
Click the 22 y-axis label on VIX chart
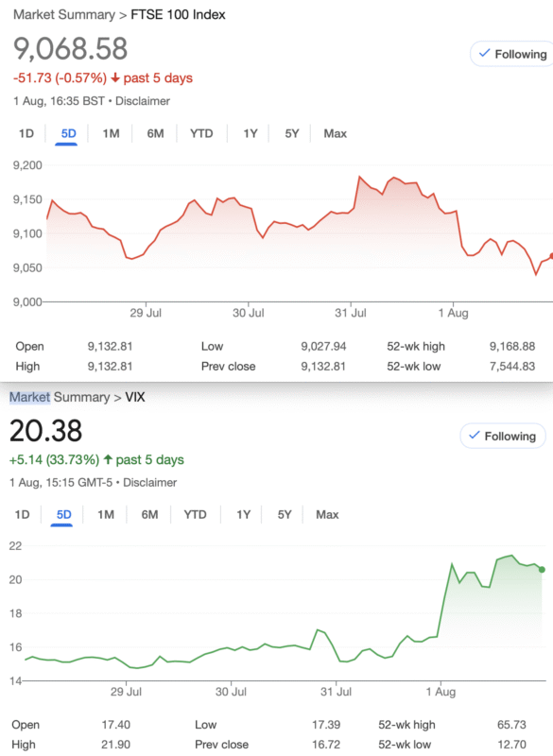(x=15, y=546)
